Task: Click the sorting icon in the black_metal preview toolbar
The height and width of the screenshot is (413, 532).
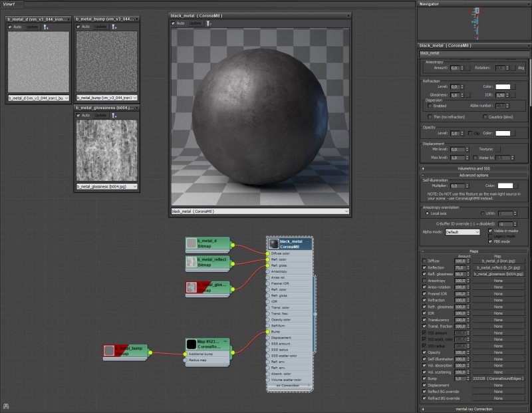Action: pos(209,22)
